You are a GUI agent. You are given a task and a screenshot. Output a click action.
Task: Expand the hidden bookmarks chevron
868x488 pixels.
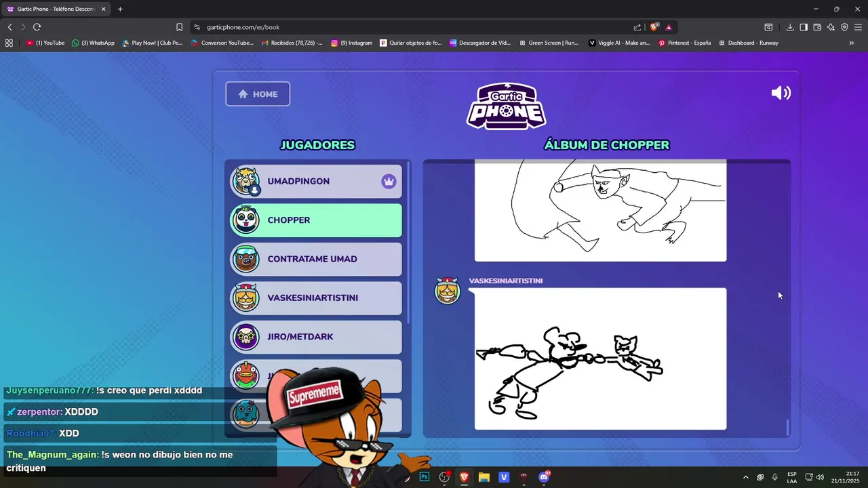[852, 43]
